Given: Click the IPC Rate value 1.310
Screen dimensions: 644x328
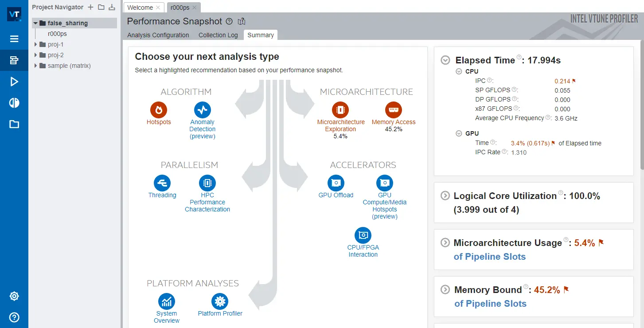Looking at the screenshot, I should pyautogui.click(x=519, y=152).
